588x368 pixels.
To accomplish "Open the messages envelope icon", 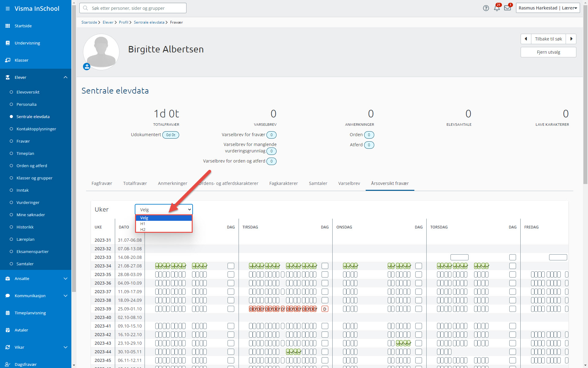I will pyautogui.click(x=507, y=8).
